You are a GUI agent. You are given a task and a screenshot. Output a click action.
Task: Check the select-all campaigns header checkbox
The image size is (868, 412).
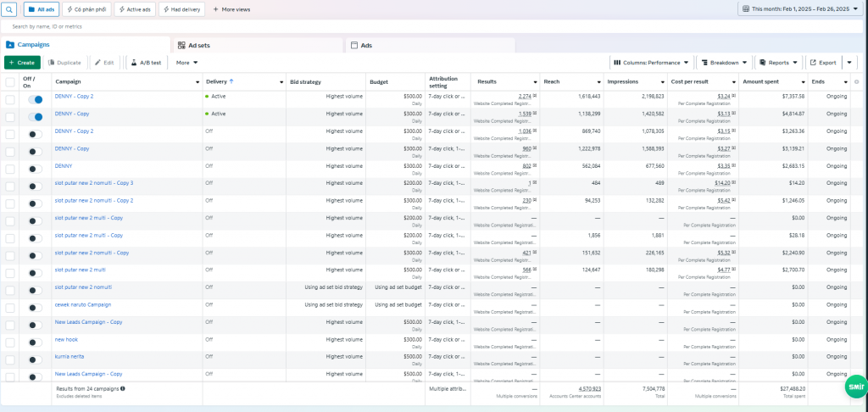point(10,81)
